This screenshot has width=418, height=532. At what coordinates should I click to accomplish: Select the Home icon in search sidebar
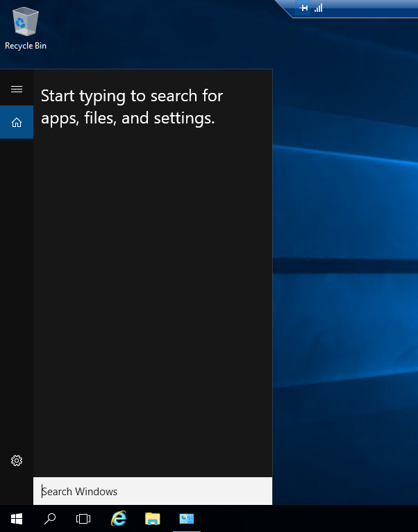point(17,122)
